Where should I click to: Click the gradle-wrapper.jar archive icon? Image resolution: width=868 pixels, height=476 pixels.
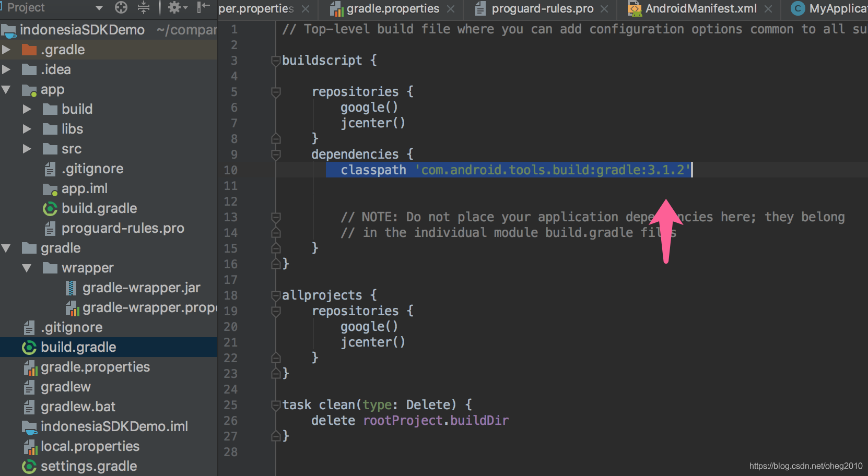coord(71,288)
